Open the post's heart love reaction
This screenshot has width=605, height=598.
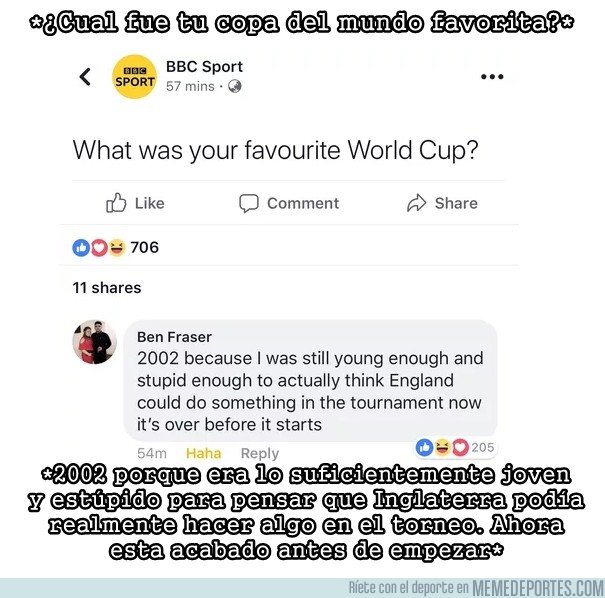point(99,248)
